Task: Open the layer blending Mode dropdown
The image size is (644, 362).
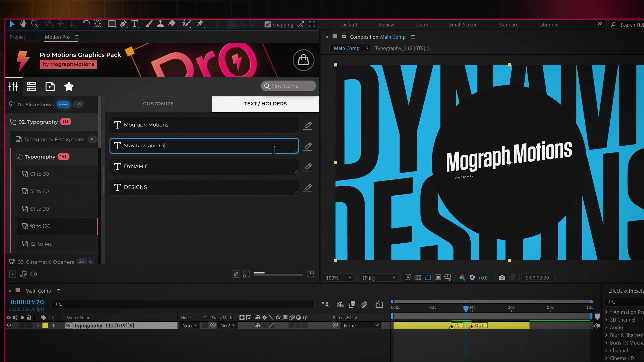Action: [190, 326]
